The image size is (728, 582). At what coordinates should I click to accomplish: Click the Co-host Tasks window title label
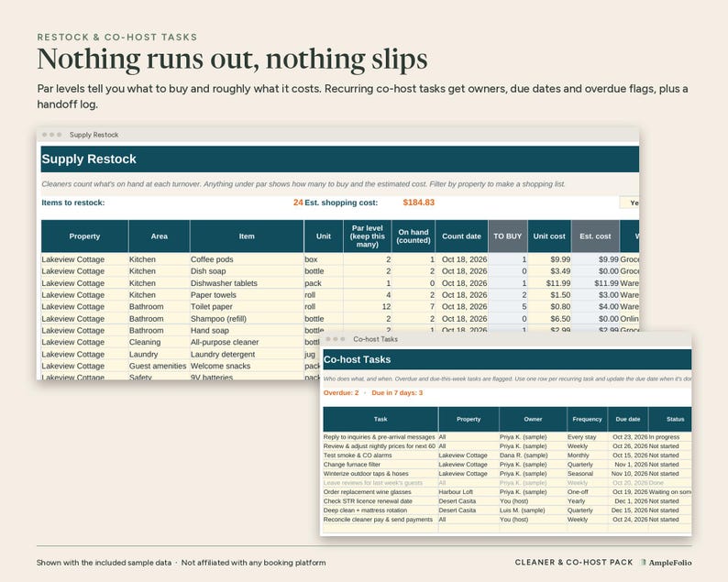(375, 339)
